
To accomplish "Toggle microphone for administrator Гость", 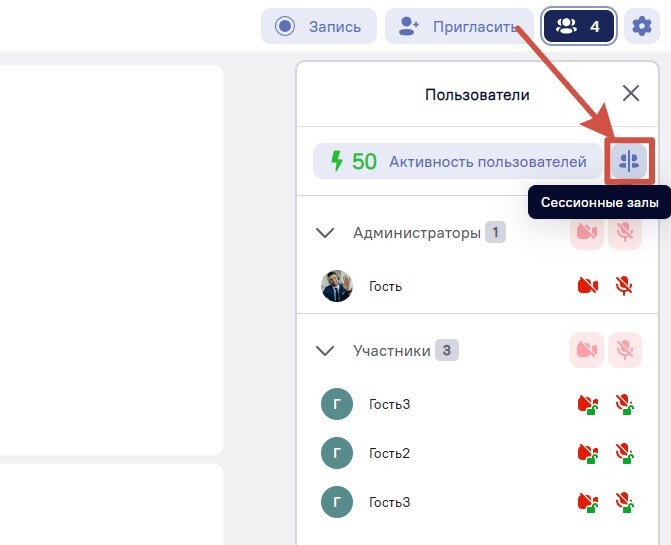I will pos(624,285).
